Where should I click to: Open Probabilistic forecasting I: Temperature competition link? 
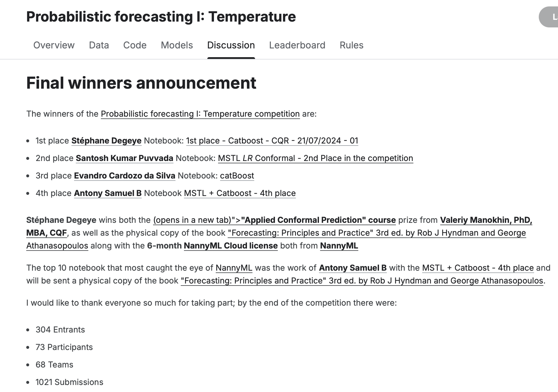(200, 114)
